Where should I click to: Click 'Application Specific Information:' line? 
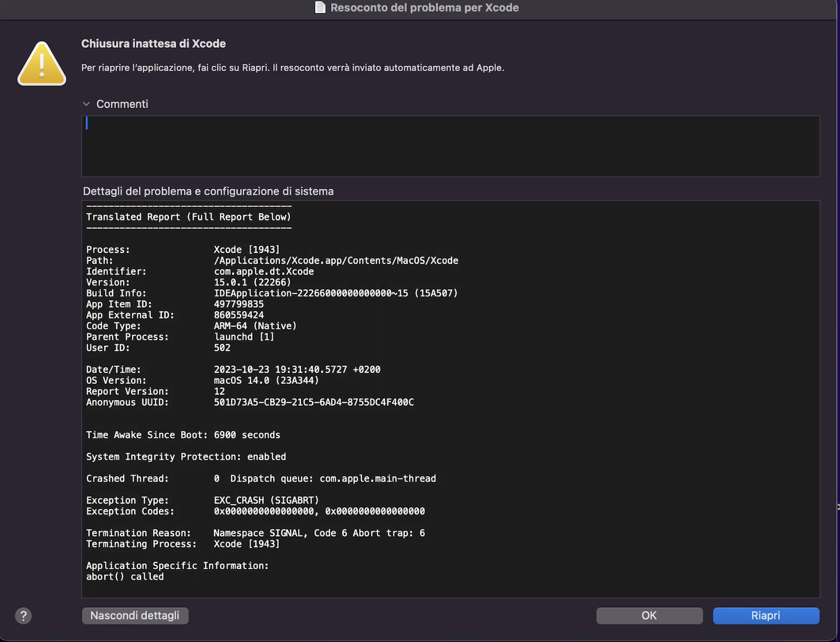click(x=177, y=565)
